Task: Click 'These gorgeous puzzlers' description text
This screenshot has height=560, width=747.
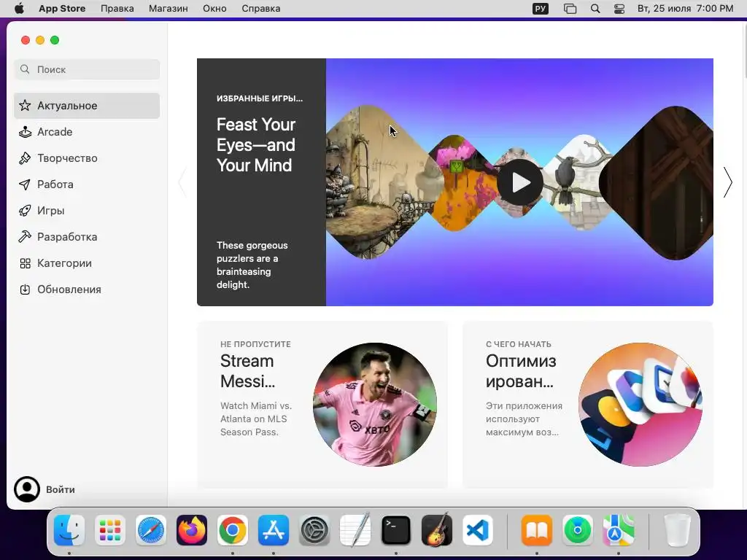Action: 252,265
